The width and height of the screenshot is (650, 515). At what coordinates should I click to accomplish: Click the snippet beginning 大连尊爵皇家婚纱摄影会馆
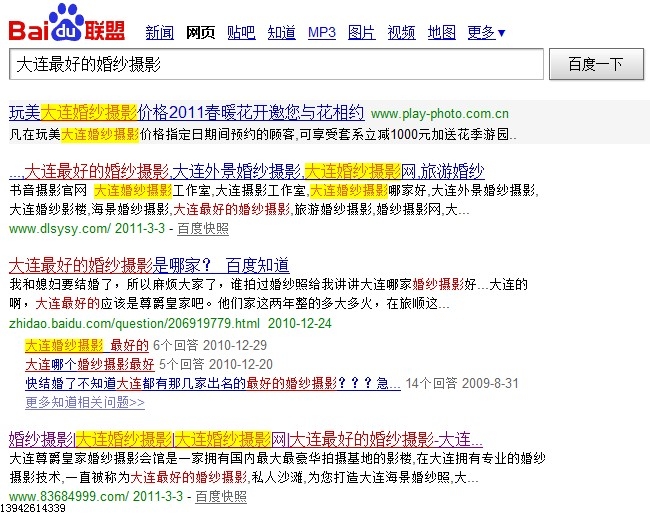pyautogui.click(x=277, y=468)
